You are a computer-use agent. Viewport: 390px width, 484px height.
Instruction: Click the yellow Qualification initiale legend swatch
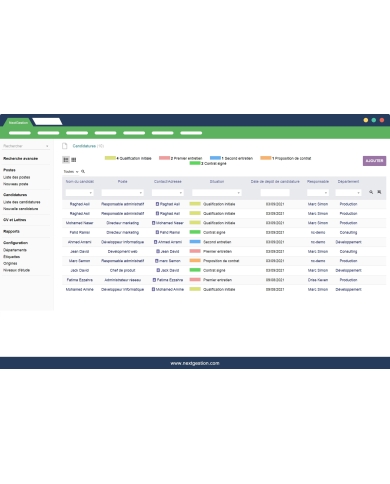pyautogui.click(x=110, y=158)
